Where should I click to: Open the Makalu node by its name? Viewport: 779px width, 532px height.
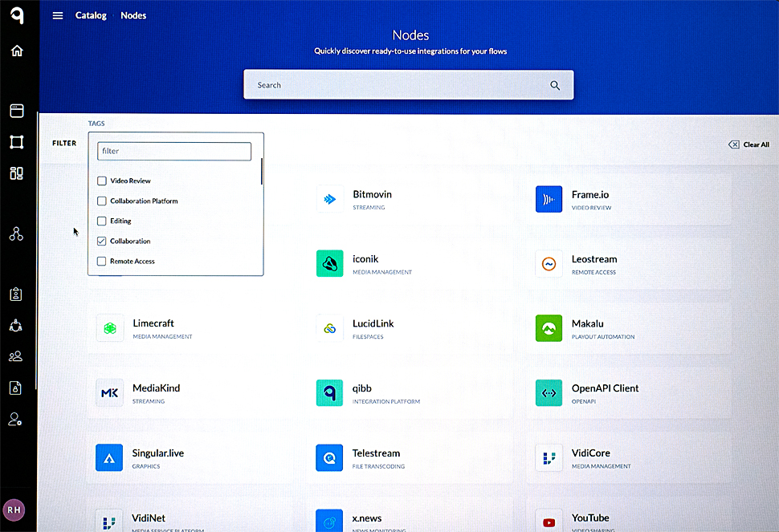click(x=588, y=323)
